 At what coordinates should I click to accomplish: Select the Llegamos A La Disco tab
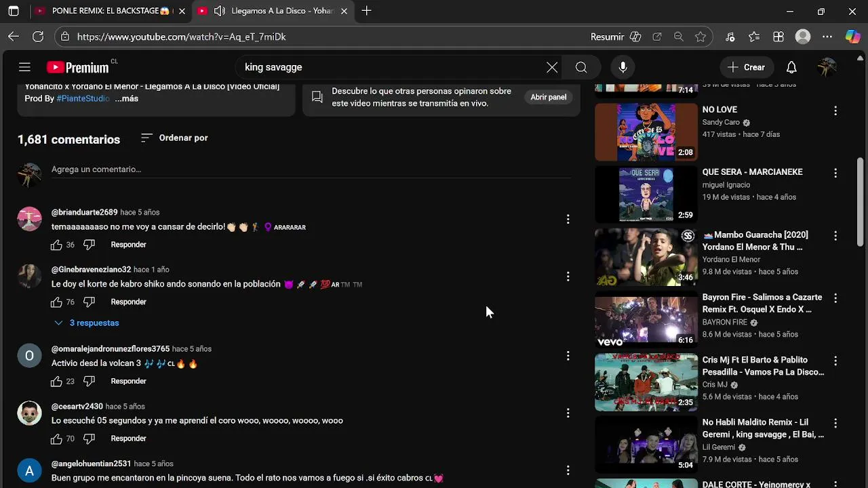273,11
